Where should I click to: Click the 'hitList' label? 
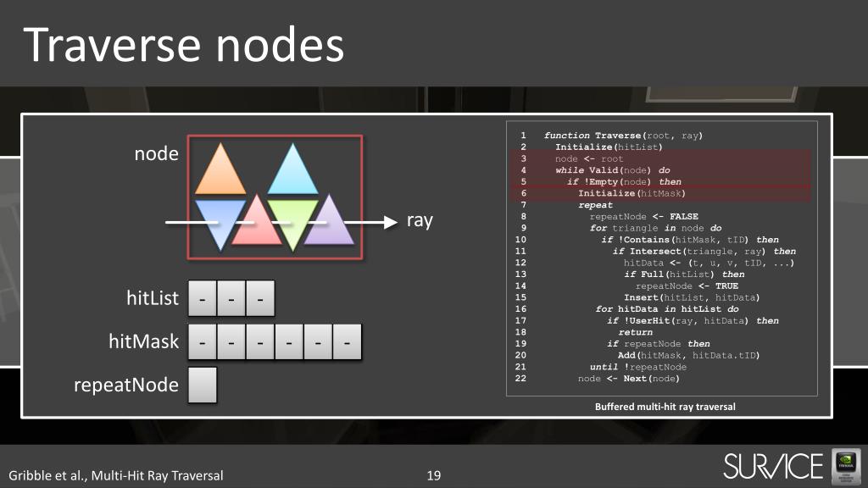[153, 297]
